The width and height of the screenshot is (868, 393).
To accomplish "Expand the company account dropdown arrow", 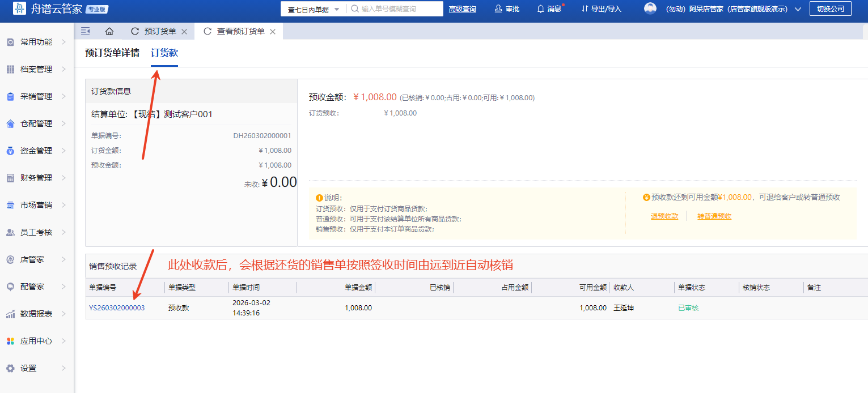I will (798, 9).
